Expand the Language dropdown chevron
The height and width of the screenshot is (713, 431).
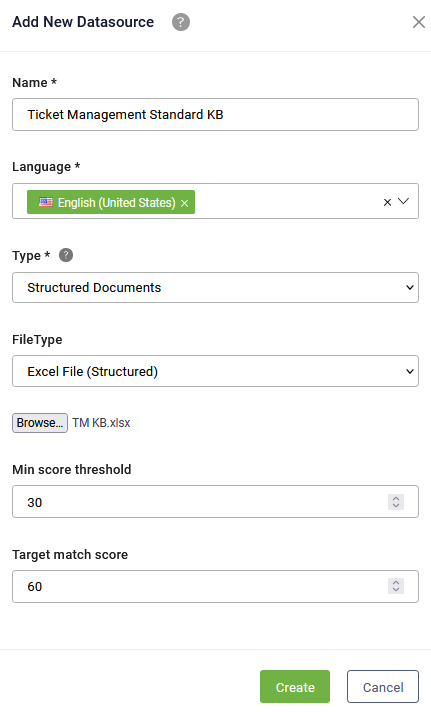coord(403,201)
